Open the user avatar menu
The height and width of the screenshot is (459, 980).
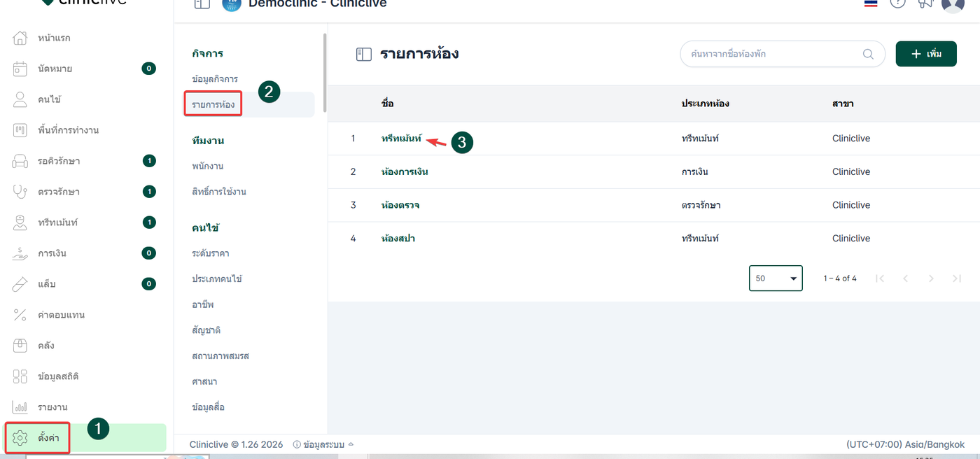point(953,4)
